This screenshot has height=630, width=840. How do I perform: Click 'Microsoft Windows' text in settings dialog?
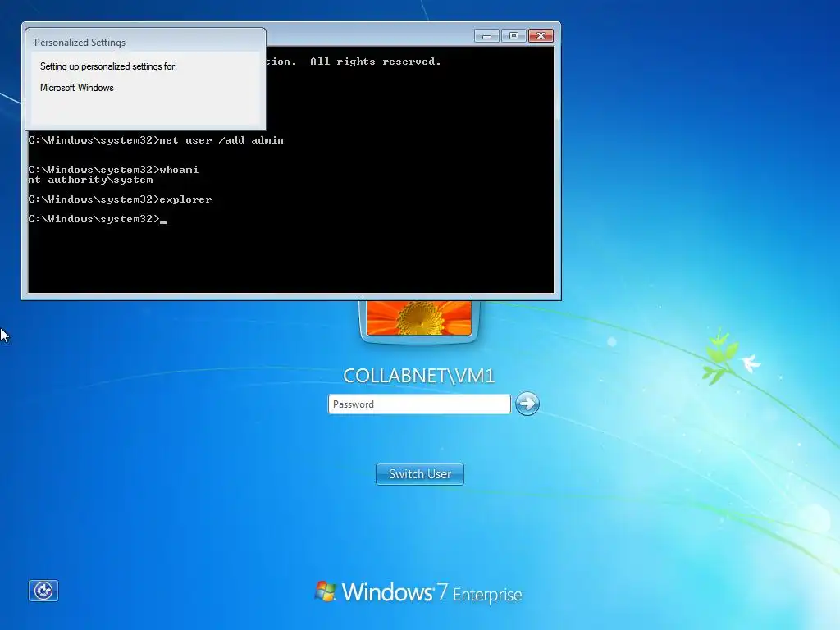point(76,87)
